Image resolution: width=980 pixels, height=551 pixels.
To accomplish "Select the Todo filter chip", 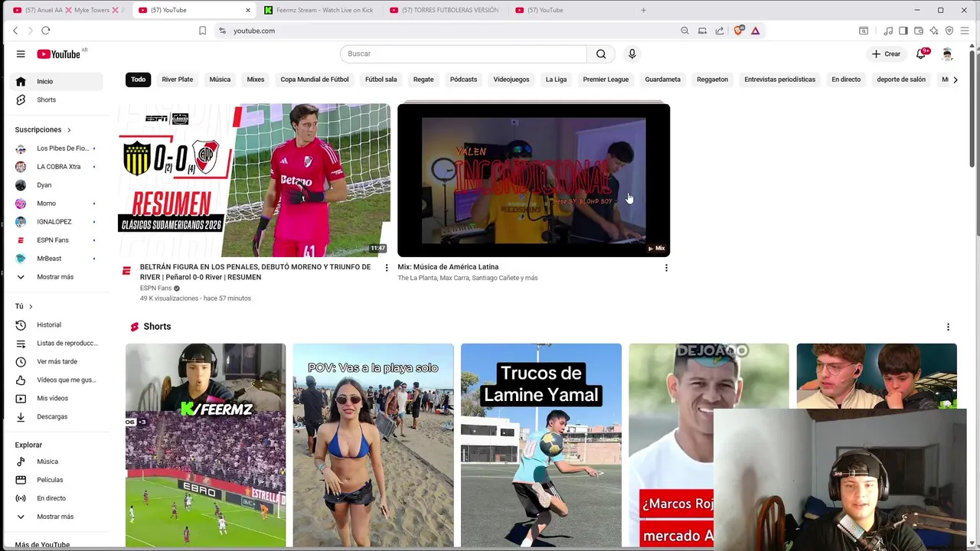I will (138, 80).
